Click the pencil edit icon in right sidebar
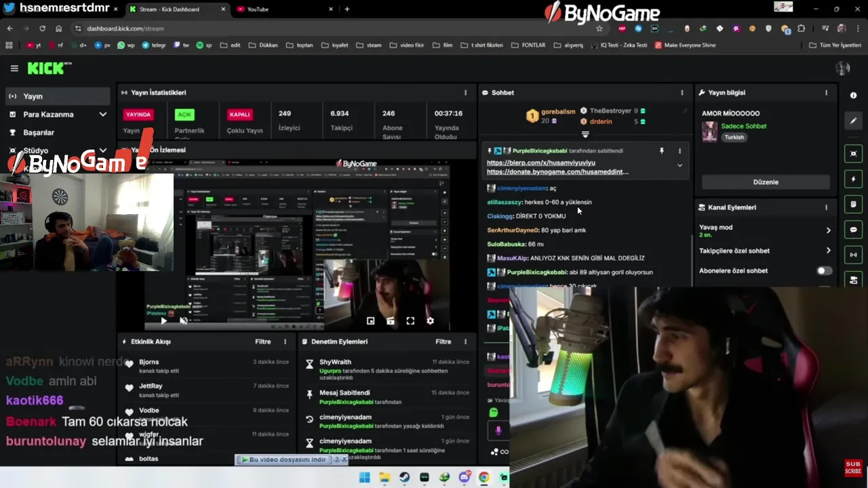Viewport: 868px width, 488px height. (853, 121)
